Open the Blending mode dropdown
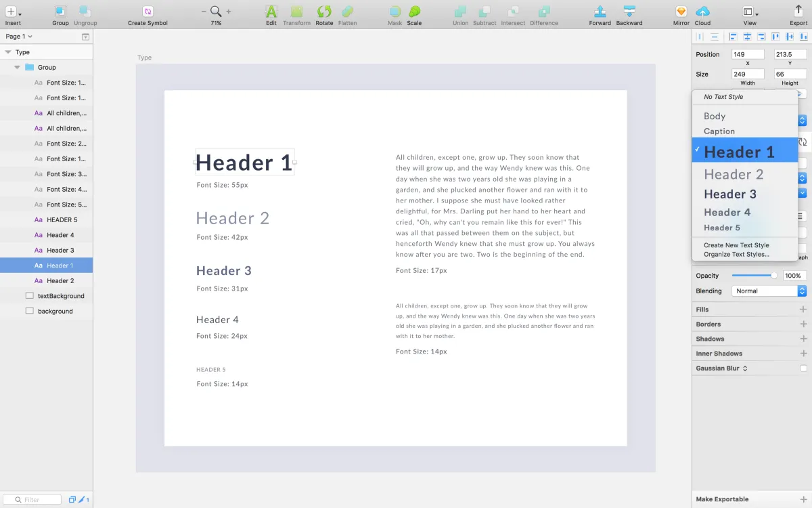 [765, 290]
